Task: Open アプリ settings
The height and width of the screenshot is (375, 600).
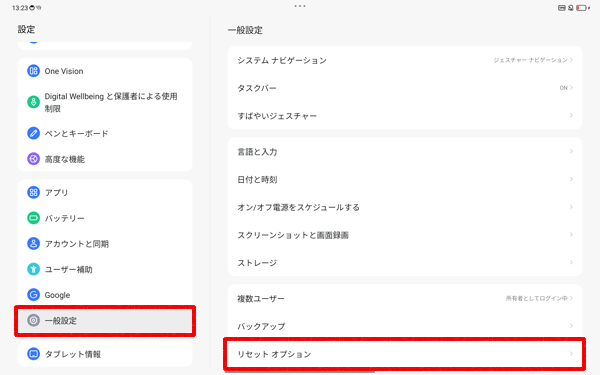Action: 105,192
